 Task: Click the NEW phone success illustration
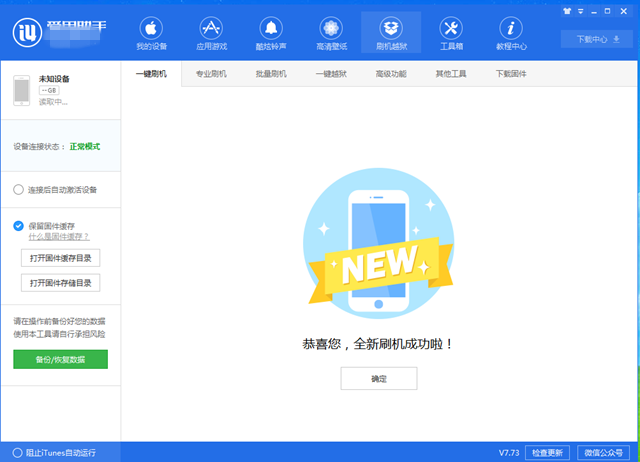click(x=379, y=243)
